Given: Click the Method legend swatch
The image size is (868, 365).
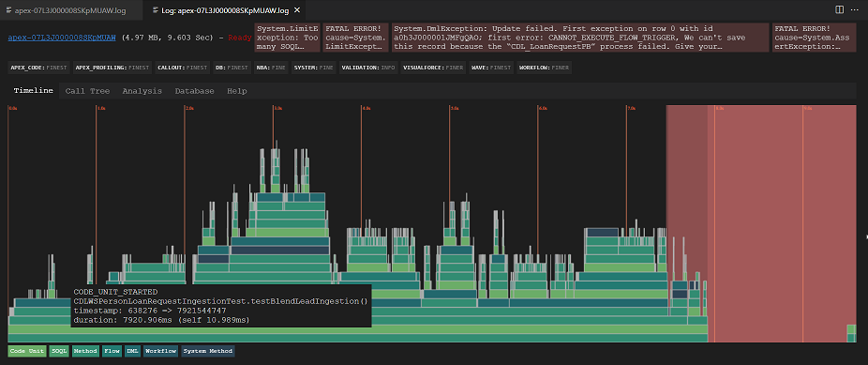Looking at the screenshot, I should [86, 351].
